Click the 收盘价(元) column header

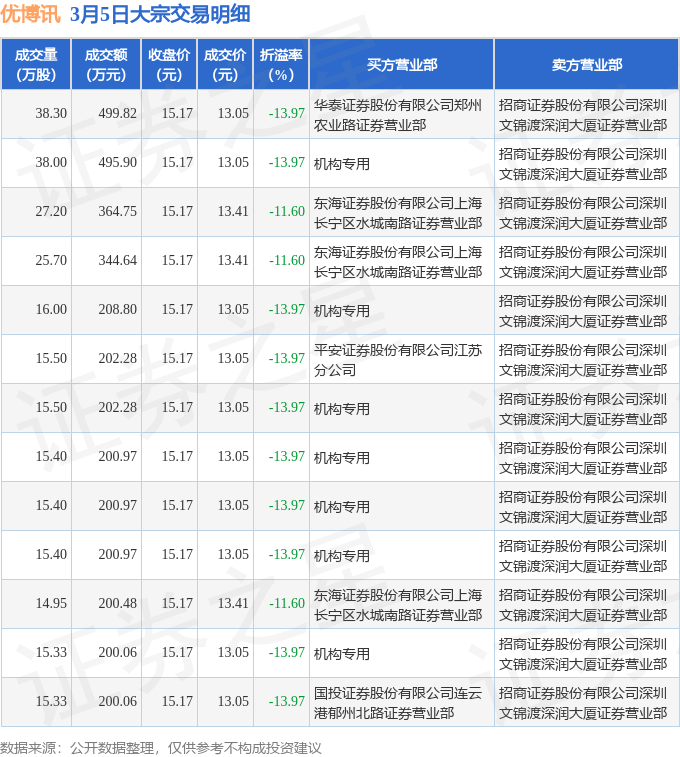pos(169,65)
